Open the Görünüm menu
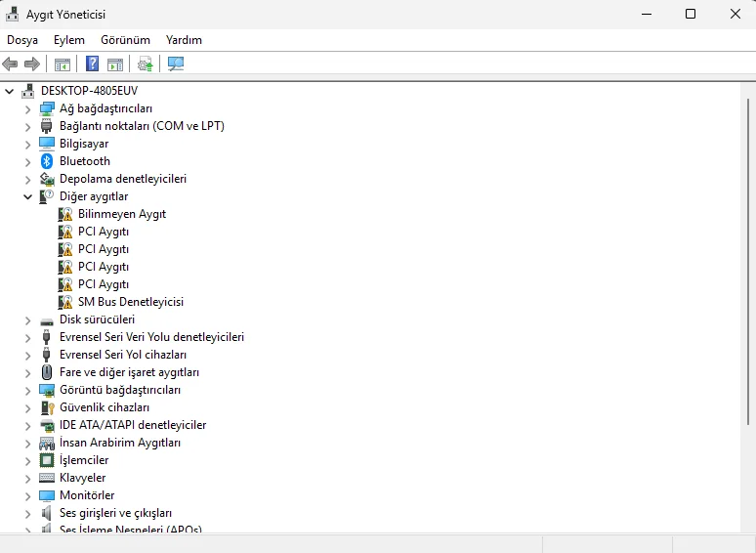This screenshot has width=756, height=553. click(x=125, y=40)
